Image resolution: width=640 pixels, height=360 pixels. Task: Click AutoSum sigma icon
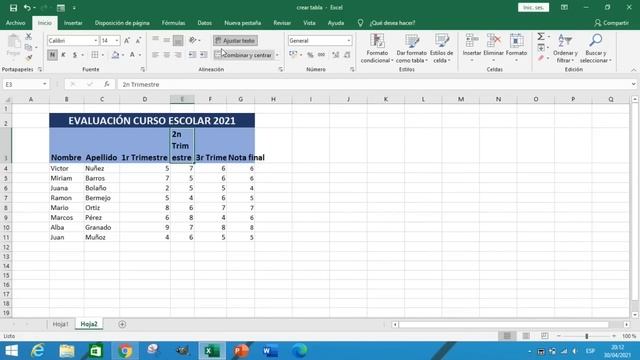[x=541, y=37]
